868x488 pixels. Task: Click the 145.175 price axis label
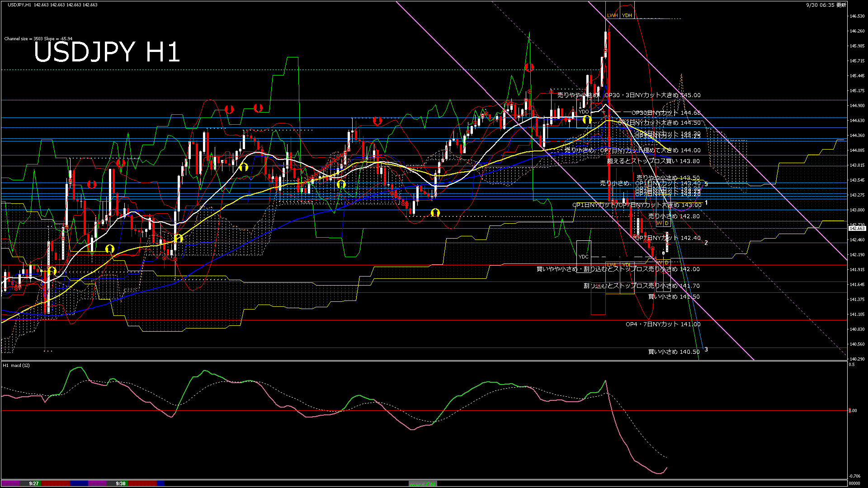pyautogui.click(x=857, y=91)
